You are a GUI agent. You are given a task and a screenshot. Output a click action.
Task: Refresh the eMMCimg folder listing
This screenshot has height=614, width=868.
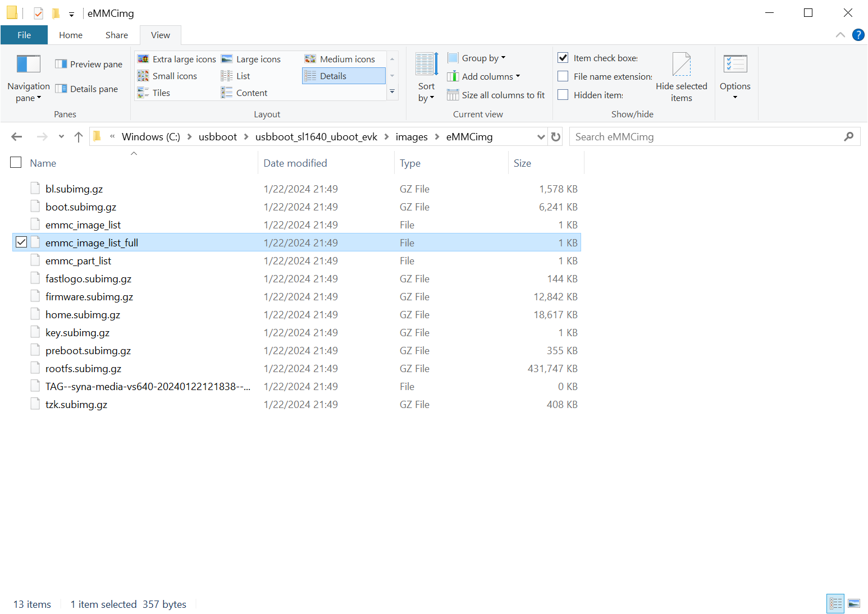click(x=556, y=137)
